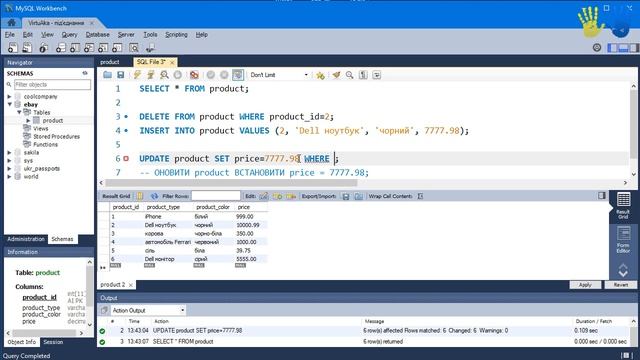Close the product 2 result tab

tap(131, 285)
